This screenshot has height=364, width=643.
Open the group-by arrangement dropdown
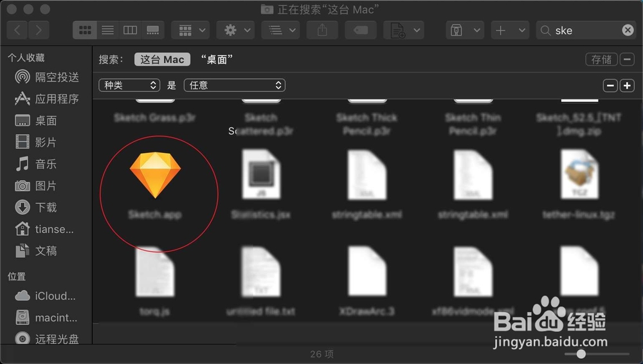pos(191,30)
